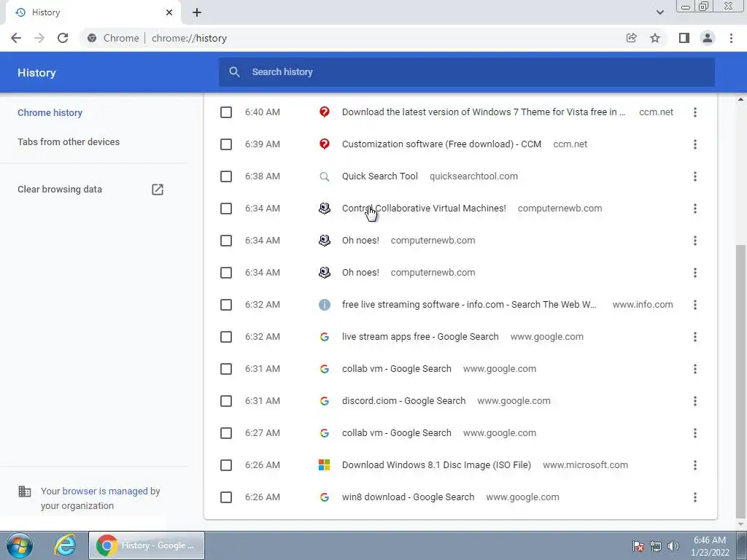This screenshot has height=560, width=747.
Task: Open the Chrome side panel icon
Action: (x=684, y=38)
